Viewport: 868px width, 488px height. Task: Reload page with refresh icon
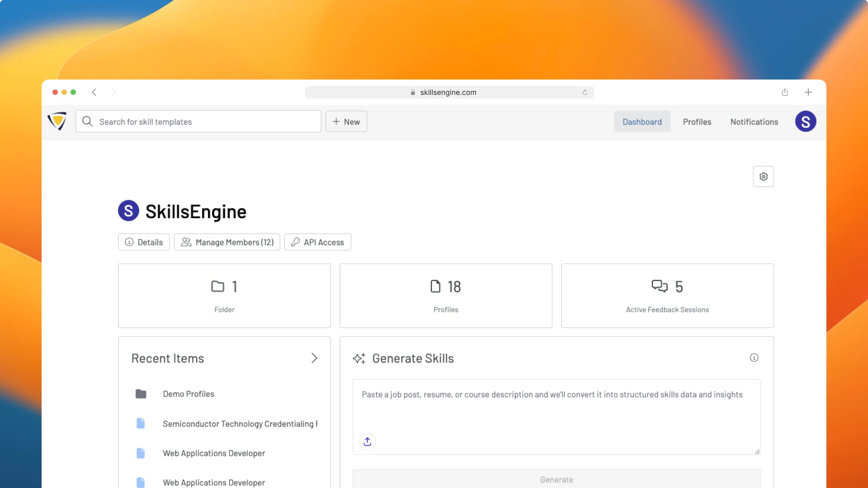pos(585,92)
